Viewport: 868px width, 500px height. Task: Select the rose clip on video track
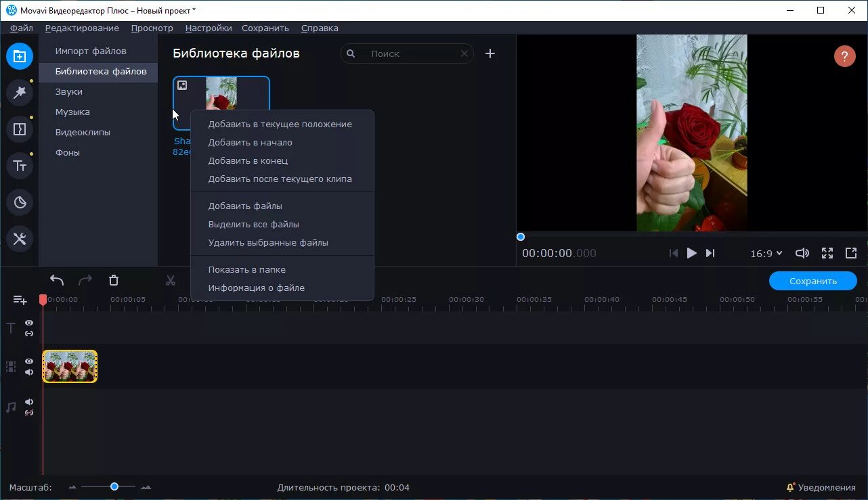click(70, 366)
